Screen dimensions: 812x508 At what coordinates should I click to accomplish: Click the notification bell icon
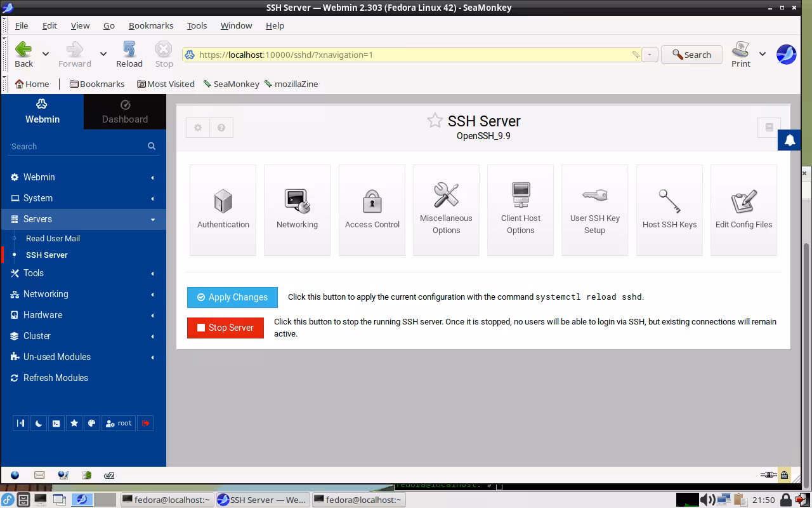[x=790, y=140]
